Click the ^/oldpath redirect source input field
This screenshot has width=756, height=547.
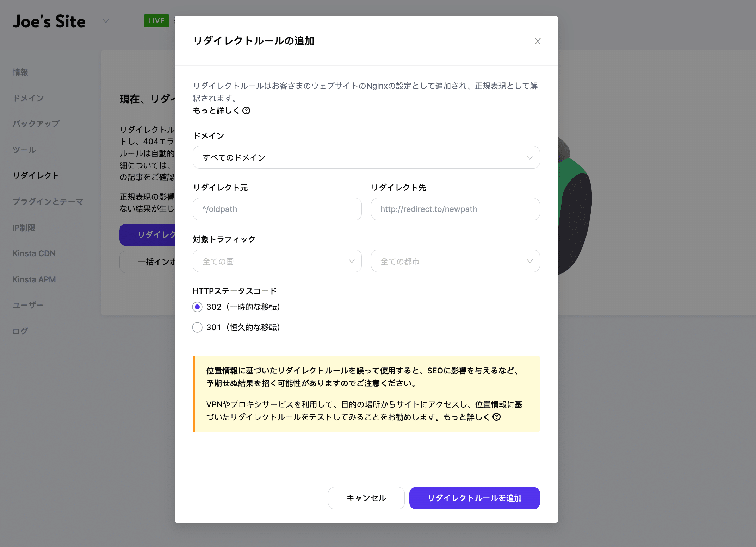coord(277,209)
